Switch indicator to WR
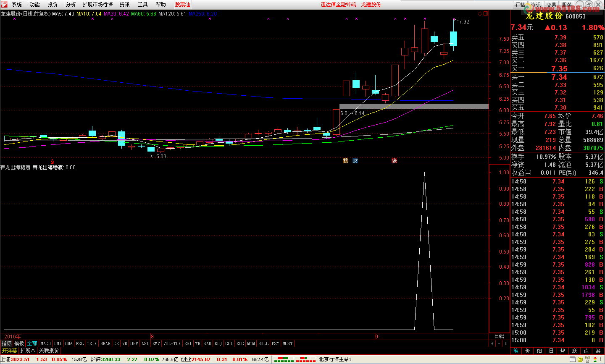The image size is (605, 364). pos(198,343)
